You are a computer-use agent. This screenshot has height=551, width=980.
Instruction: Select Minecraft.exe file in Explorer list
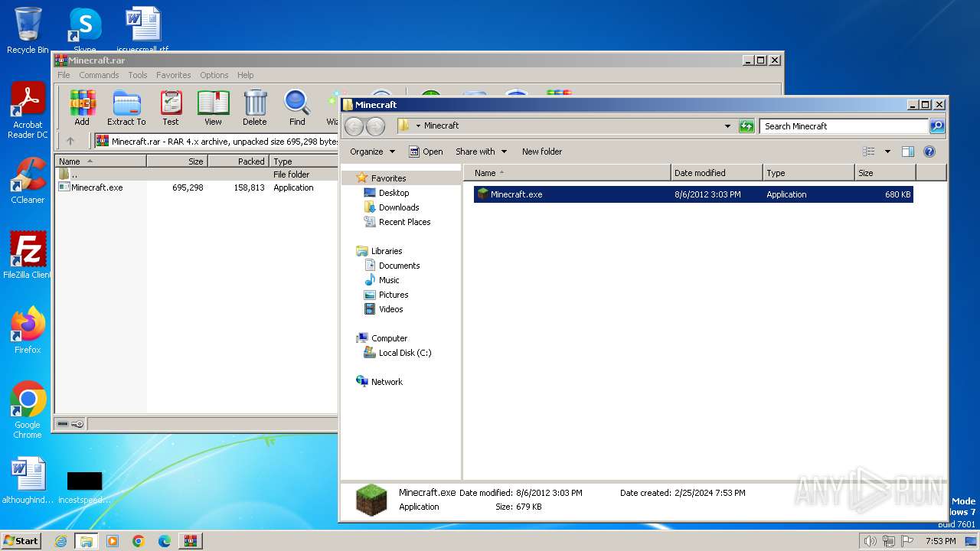click(694, 194)
